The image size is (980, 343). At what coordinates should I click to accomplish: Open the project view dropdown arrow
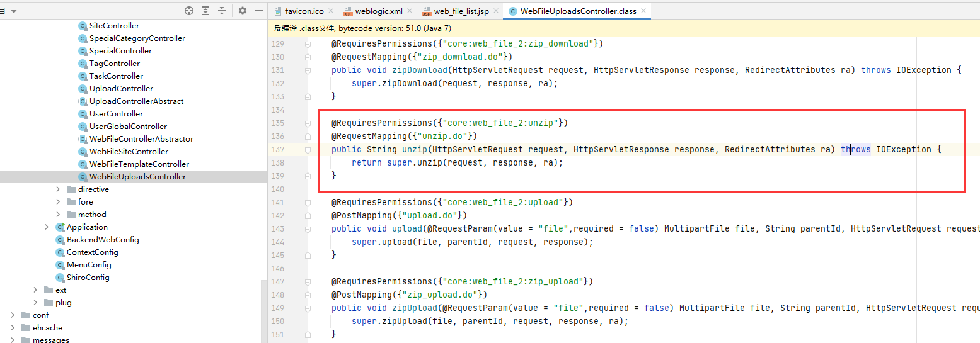click(14, 11)
